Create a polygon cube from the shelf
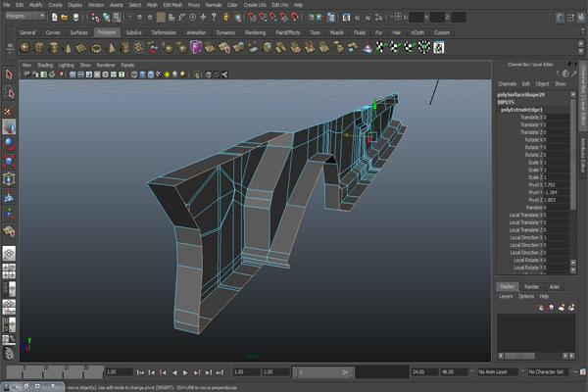 pos(39,48)
